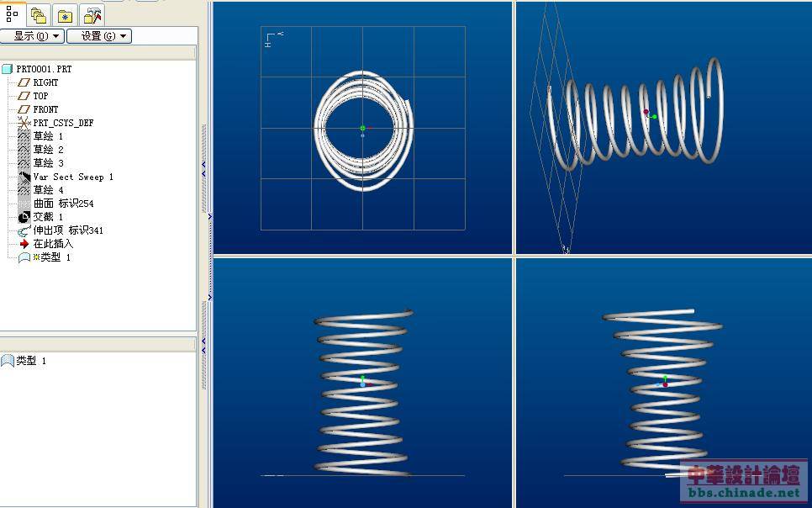Select 曲面 标识254 feature label

[x=64, y=204]
